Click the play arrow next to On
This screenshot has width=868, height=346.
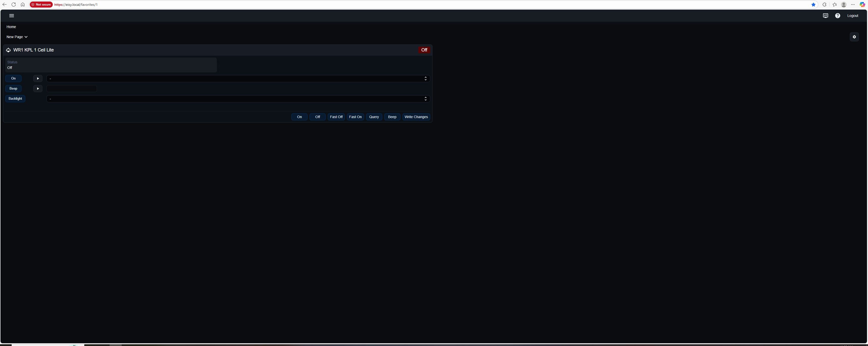pos(38,78)
